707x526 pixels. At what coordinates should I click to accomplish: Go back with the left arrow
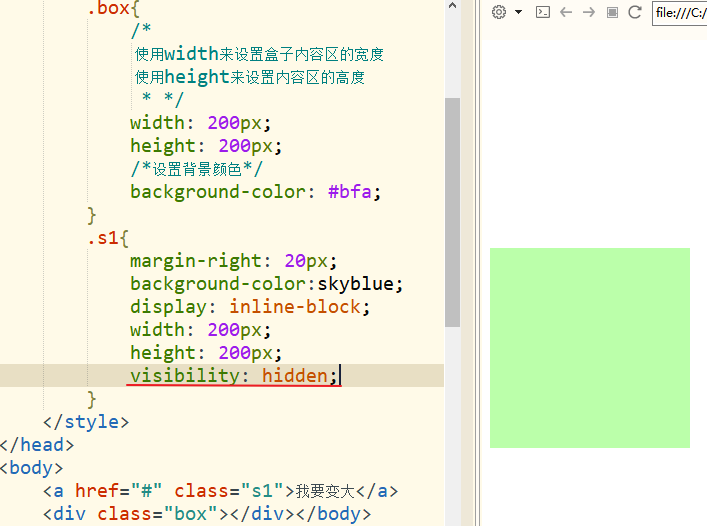coord(566,12)
